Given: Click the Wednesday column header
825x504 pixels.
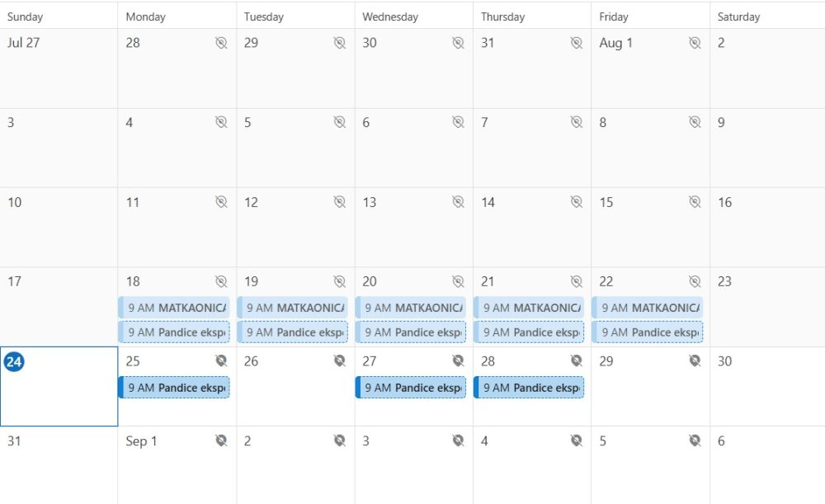Looking at the screenshot, I should [390, 16].
